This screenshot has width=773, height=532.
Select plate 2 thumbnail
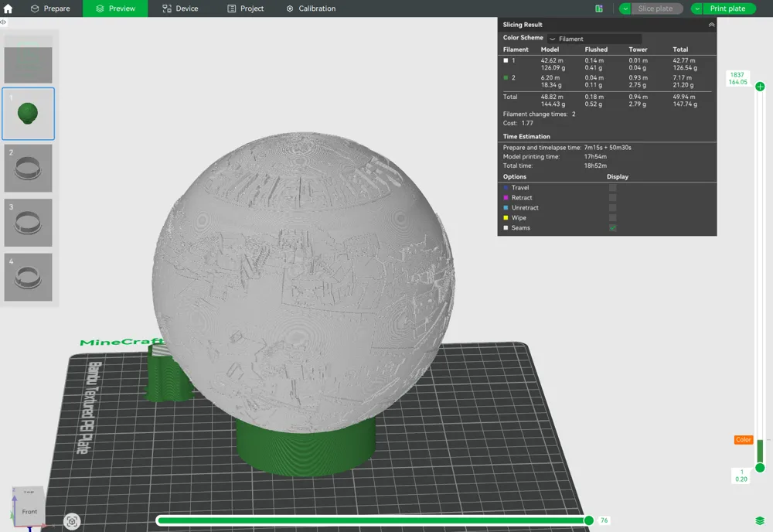point(28,168)
